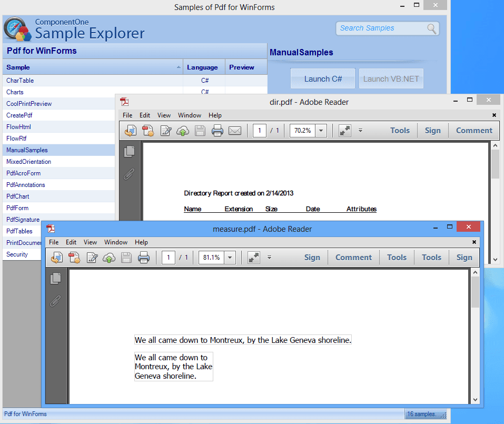Open Edit menu in measure.pdf window

pyautogui.click(x=71, y=242)
